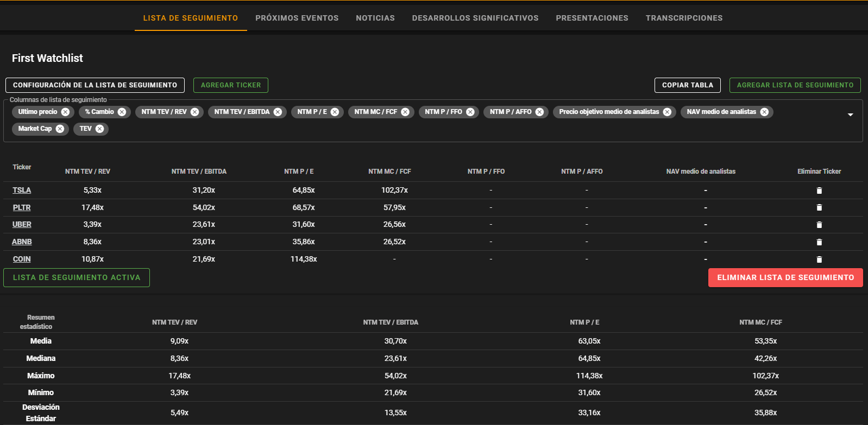Open the Transcripciones tab

coord(684,18)
